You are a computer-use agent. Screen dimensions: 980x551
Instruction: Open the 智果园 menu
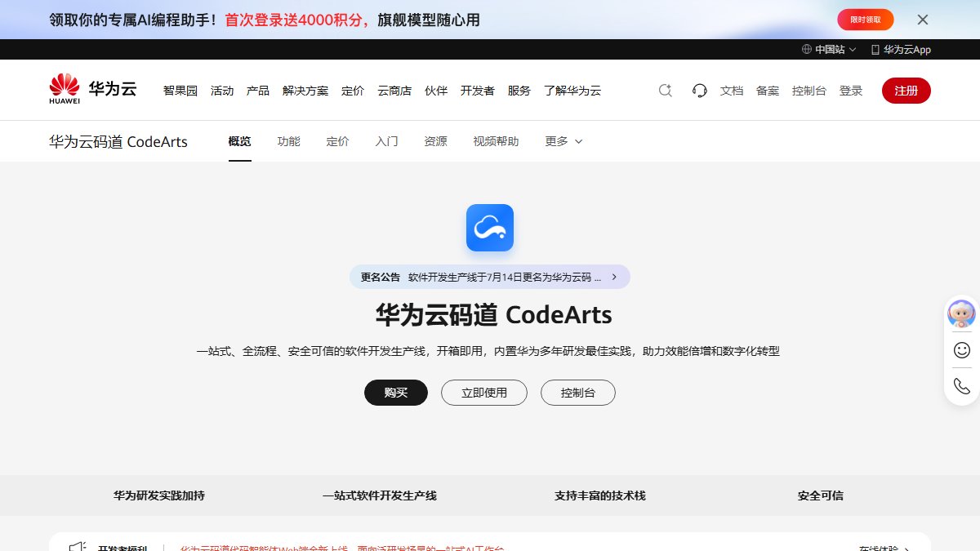(180, 91)
